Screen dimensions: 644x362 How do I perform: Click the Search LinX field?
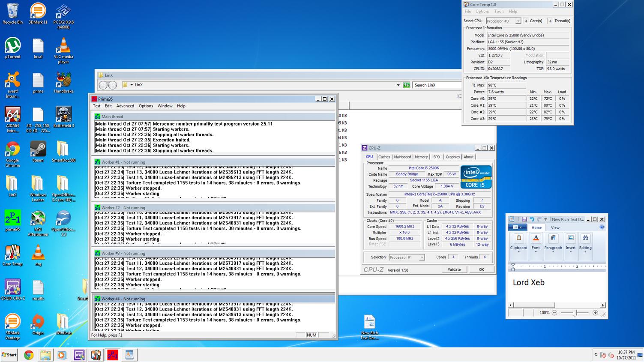[x=437, y=85]
